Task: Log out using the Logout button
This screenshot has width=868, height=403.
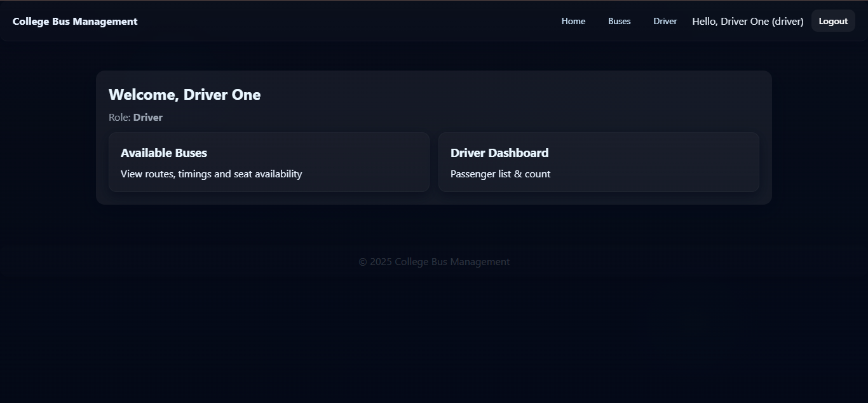Action: (x=833, y=21)
